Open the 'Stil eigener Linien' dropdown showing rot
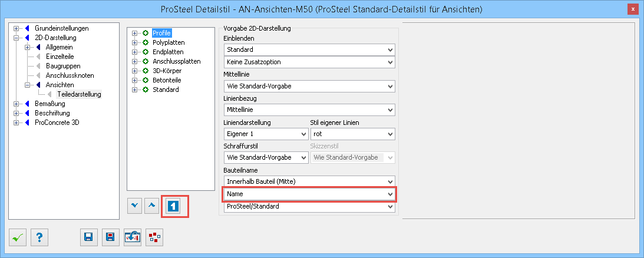Viewport: 644px width, 258px height. (353, 134)
